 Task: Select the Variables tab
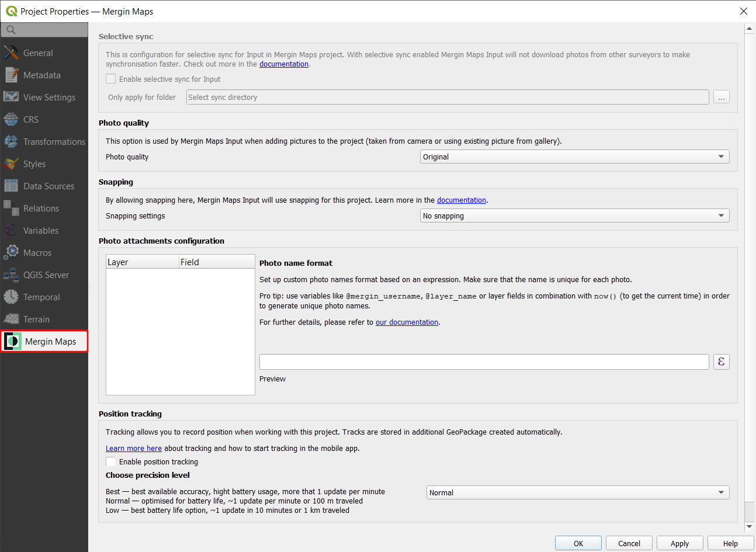point(44,230)
